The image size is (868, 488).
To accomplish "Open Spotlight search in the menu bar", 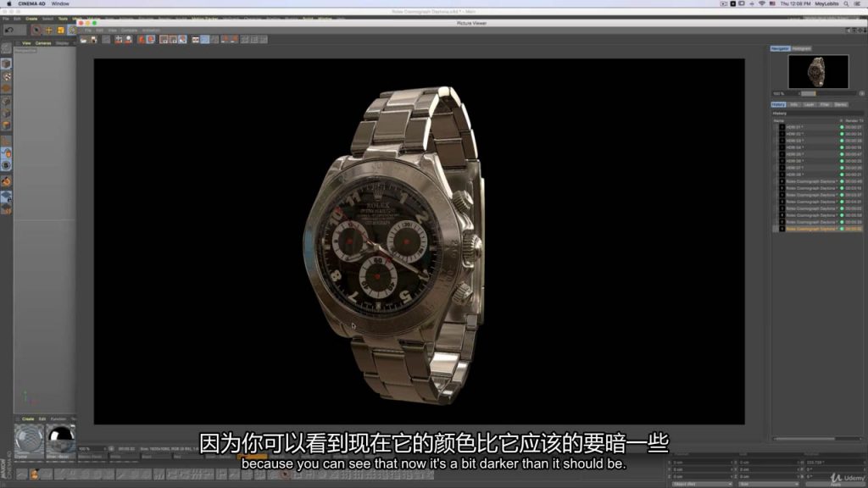I will point(846,3).
